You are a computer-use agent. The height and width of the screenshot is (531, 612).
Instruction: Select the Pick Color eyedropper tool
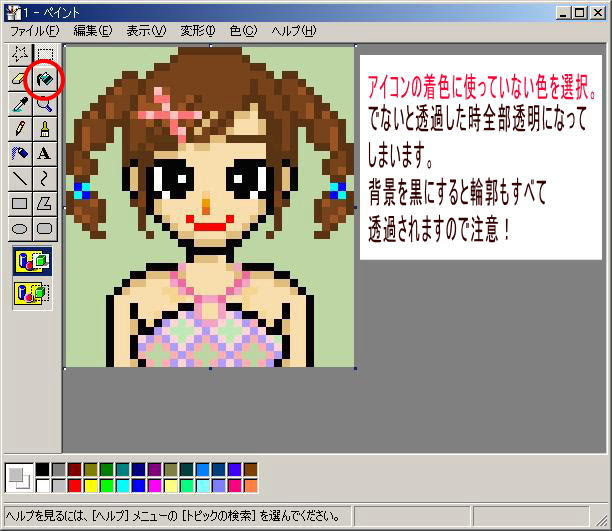20,104
